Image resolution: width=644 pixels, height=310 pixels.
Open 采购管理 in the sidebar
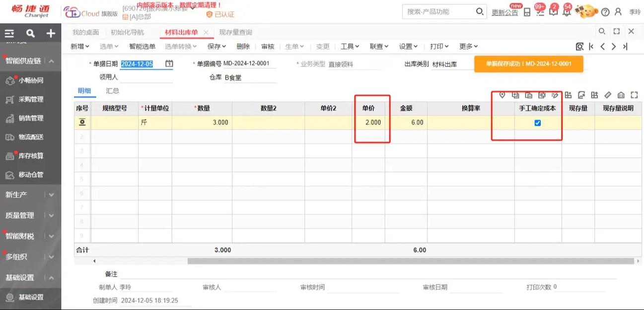point(31,99)
